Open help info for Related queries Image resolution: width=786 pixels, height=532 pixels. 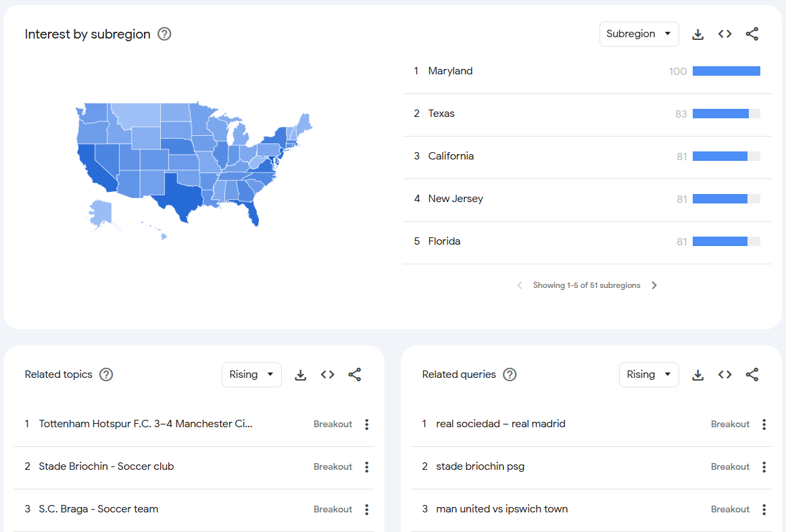(x=510, y=374)
